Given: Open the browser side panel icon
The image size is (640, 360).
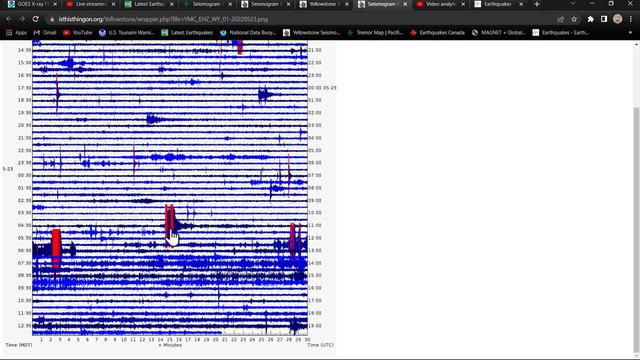Looking at the screenshot, I should 604,19.
